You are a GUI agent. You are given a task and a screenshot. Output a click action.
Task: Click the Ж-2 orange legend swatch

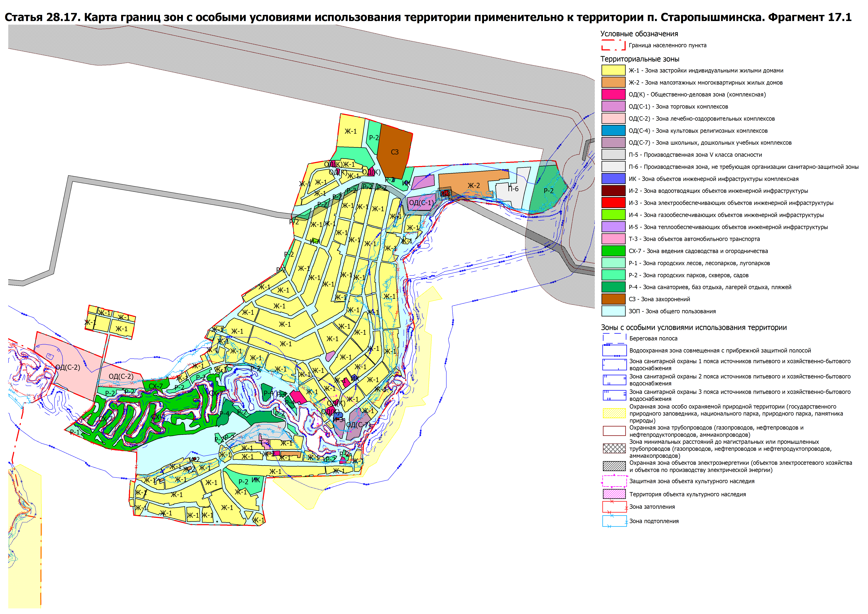613,82
